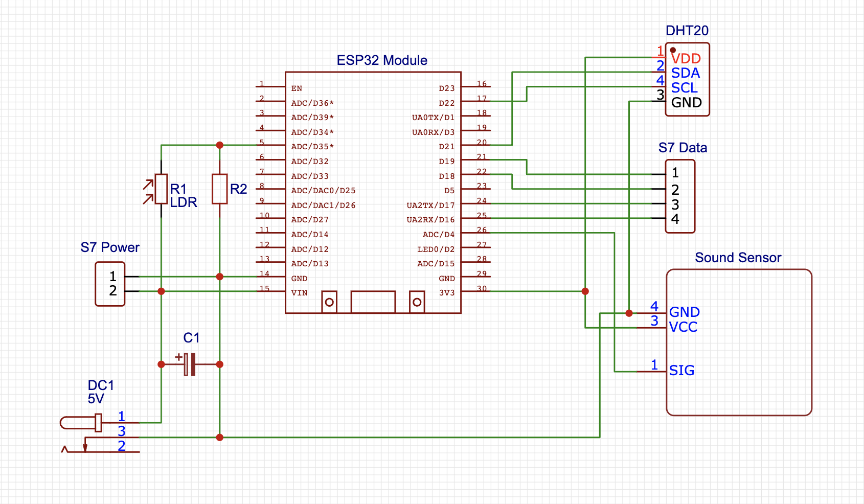Click the GND pin label on Sound Sensor

(684, 312)
